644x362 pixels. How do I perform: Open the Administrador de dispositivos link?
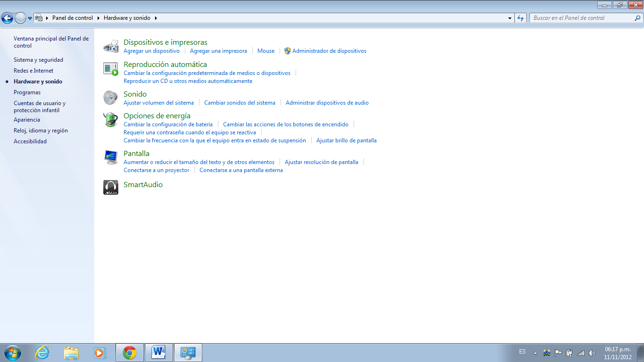coord(329,50)
